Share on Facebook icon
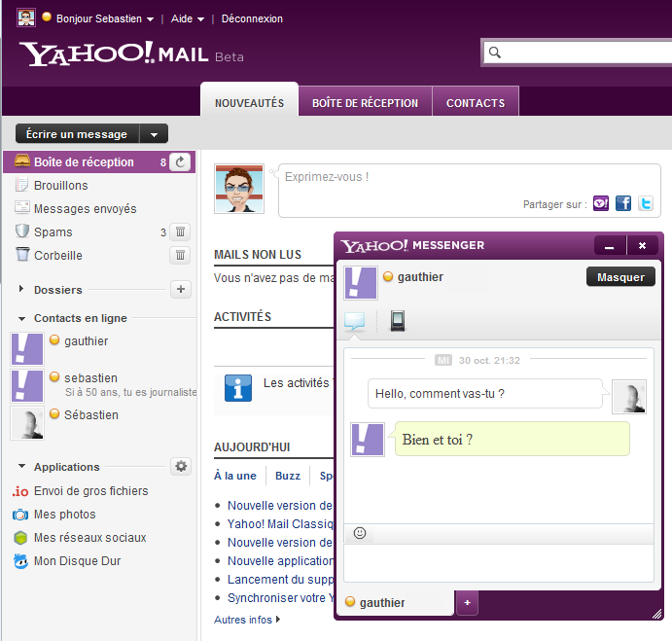672x641 pixels. [623, 203]
